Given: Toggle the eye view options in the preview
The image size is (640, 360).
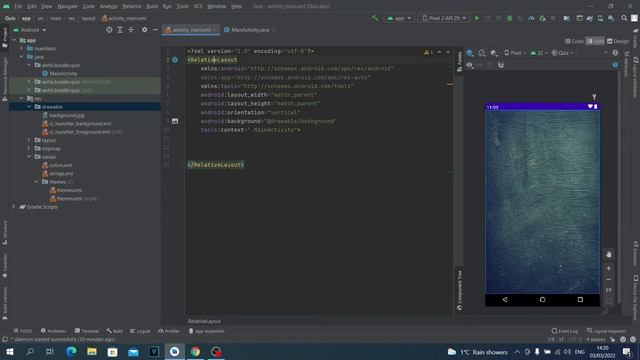Looking at the screenshot, I should pos(469,65).
